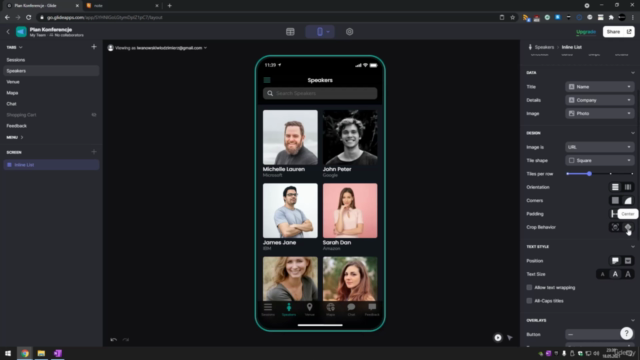Set Corners to rounded
Image resolution: width=640 pixels, height=360 pixels.
click(x=628, y=200)
